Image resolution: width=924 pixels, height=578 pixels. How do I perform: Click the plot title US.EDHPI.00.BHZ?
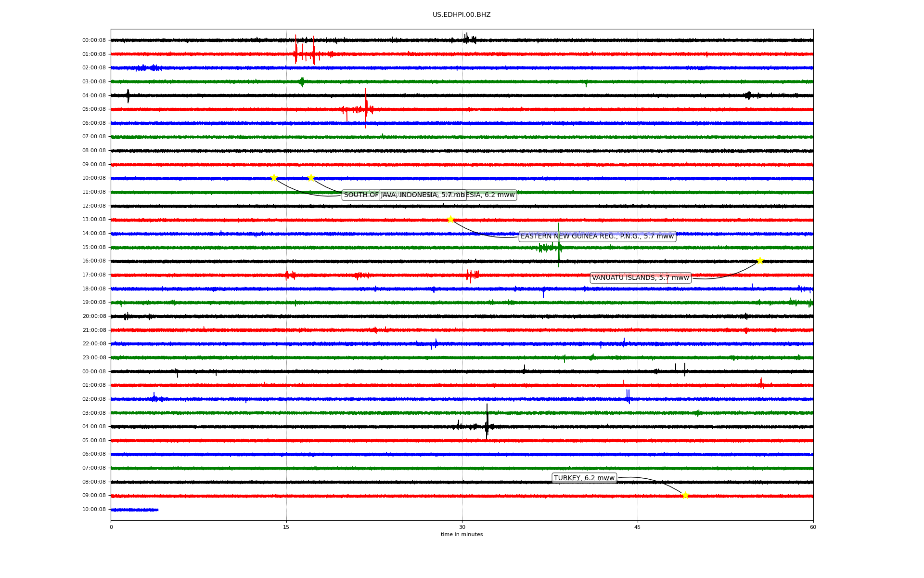[x=462, y=15]
